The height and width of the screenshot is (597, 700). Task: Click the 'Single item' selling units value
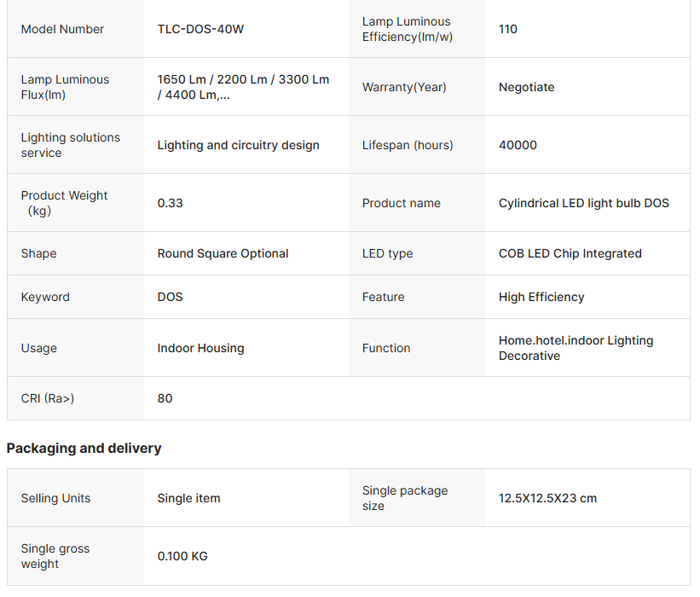[x=188, y=498]
